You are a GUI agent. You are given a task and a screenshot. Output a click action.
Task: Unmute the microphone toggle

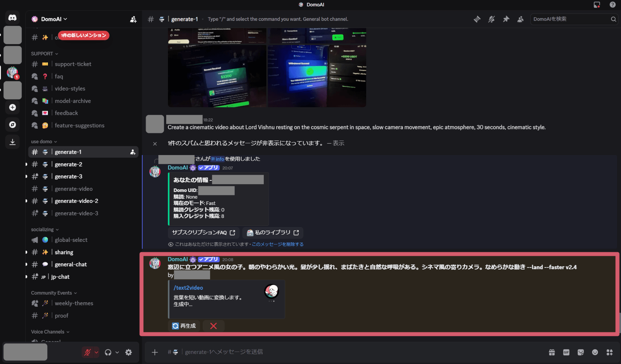pyautogui.click(x=88, y=352)
